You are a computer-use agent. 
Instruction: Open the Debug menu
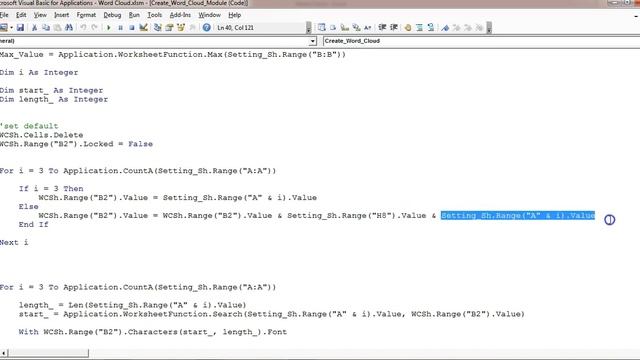112,15
